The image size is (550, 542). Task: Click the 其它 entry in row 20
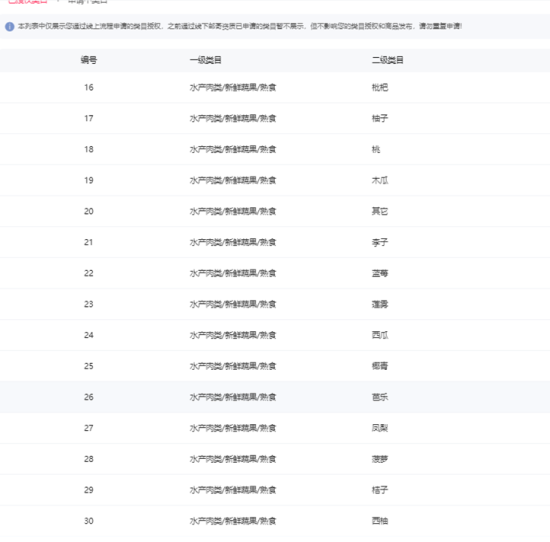tap(380, 211)
